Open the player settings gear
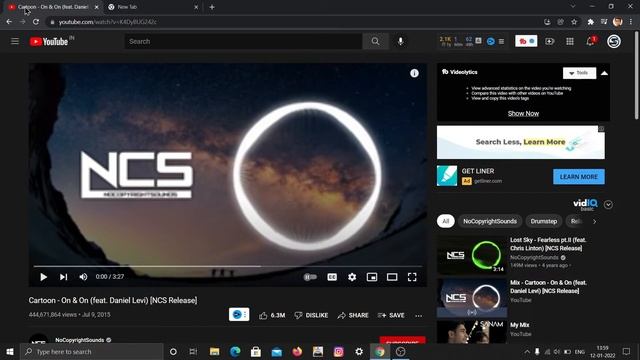Screen dimensions: 640x360 (x=352, y=277)
